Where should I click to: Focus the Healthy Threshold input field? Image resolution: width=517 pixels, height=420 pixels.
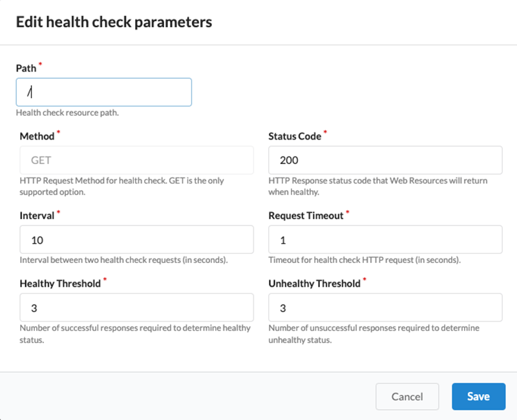(x=136, y=308)
